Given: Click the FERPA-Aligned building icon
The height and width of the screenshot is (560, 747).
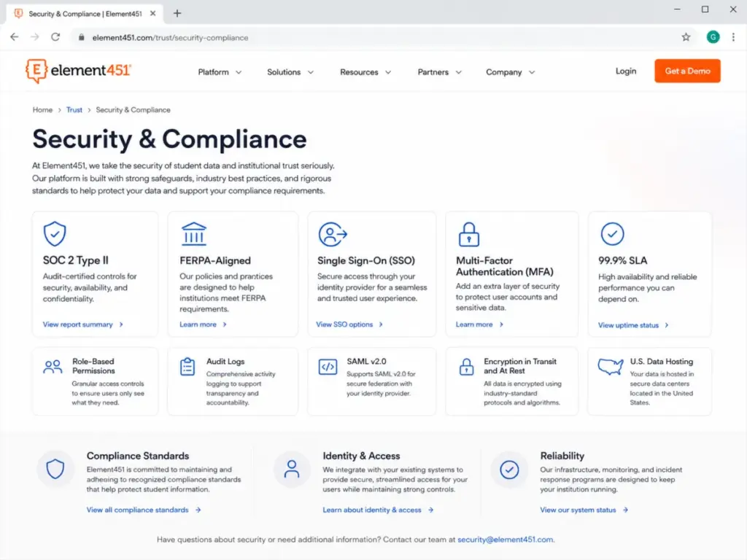Looking at the screenshot, I should click(x=194, y=234).
